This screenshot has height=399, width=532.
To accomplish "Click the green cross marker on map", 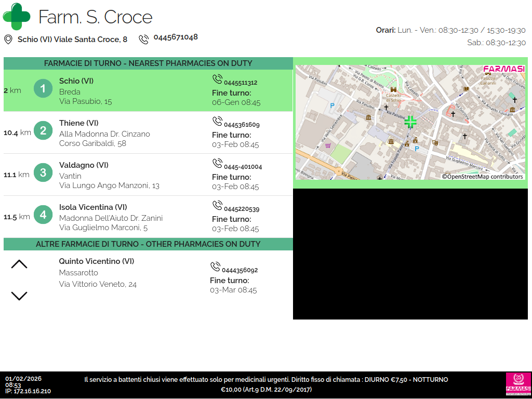I will coord(410,122).
